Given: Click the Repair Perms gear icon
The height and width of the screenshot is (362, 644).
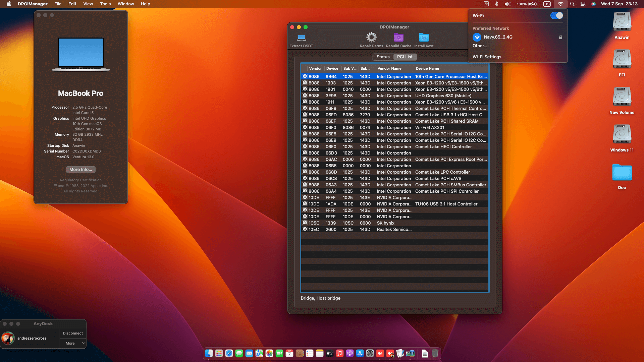Looking at the screenshot, I should [x=371, y=37].
